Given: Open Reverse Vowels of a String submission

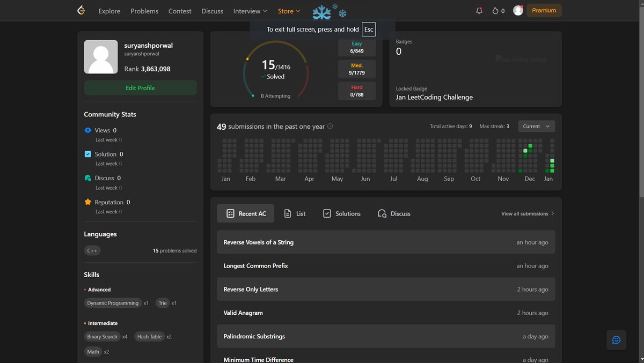Looking at the screenshot, I should click(x=386, y=242).
